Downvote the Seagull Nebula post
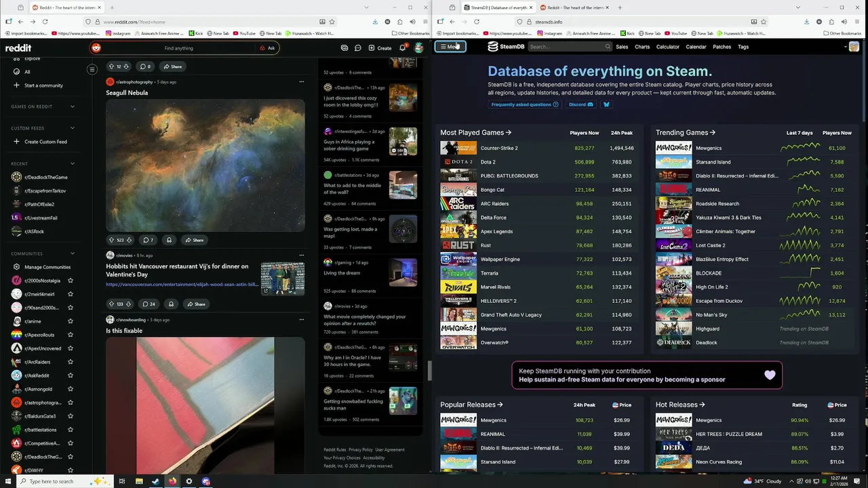868x488 pixels. pos(130,240)
